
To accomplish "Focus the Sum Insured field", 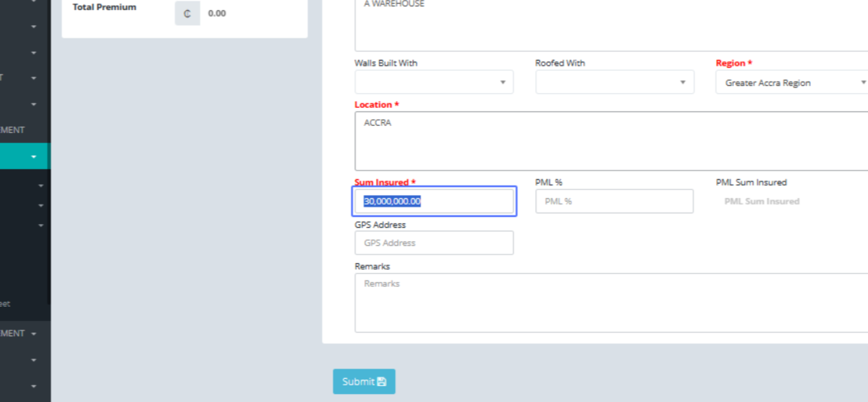I will (x=434, y=201).
